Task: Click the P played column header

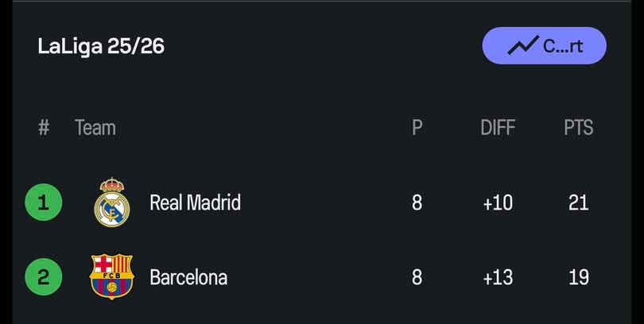Action: (417, 128)
